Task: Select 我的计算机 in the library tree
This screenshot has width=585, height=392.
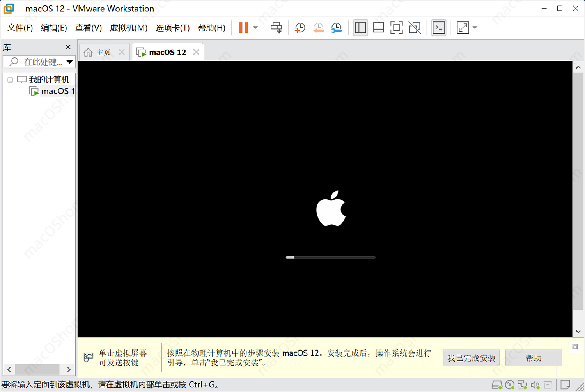Action: [x=49, y=80]
